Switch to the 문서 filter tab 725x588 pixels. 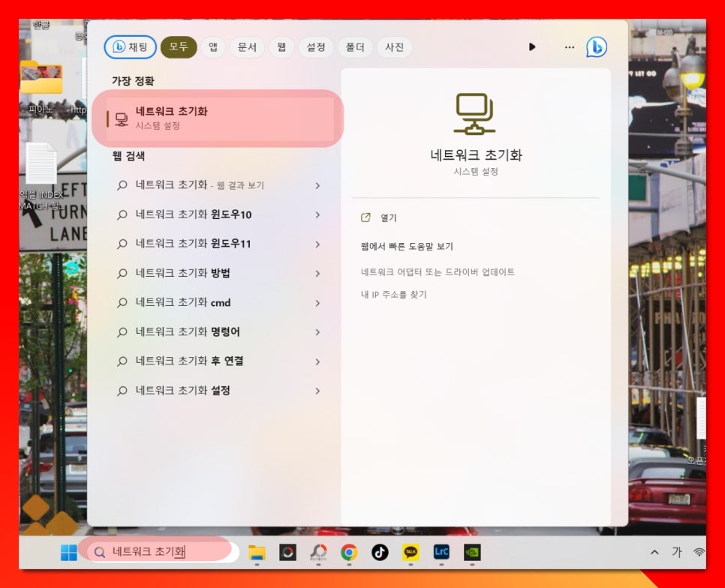point(248,47)
